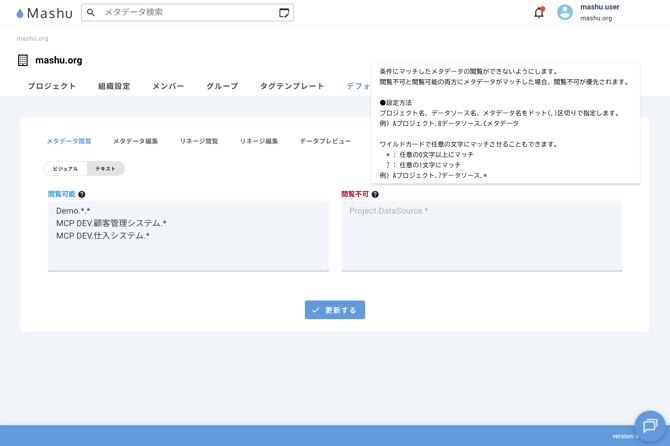Click the 更新する button
Screen dimensions: 670x446
(x=335, y=310)
